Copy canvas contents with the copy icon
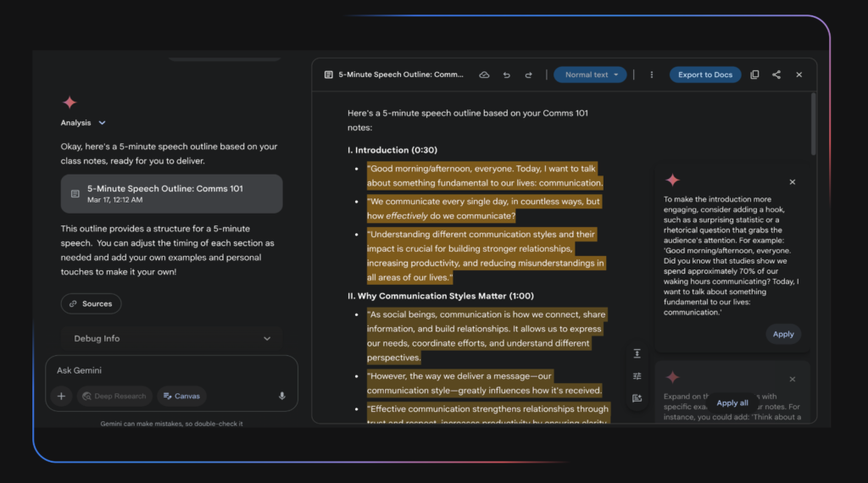868x483 pixels. pos(754,75)
